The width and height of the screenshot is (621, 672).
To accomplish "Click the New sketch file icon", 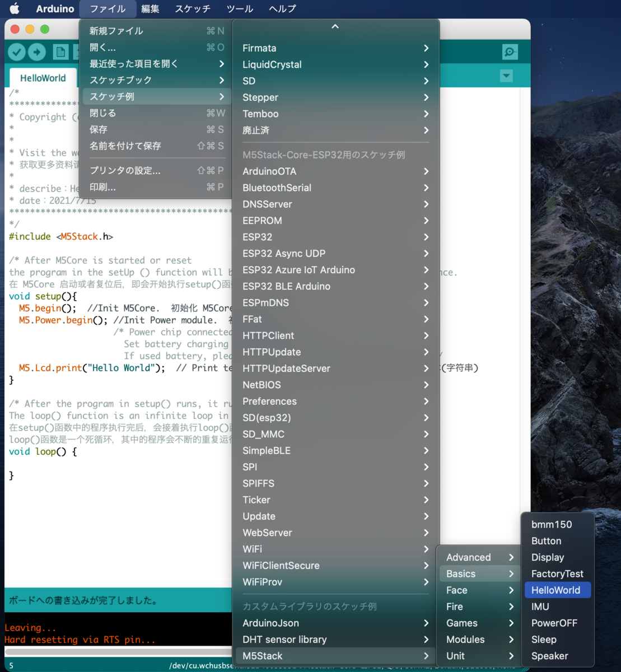I will pyautogui.click(x=60, y=52).
